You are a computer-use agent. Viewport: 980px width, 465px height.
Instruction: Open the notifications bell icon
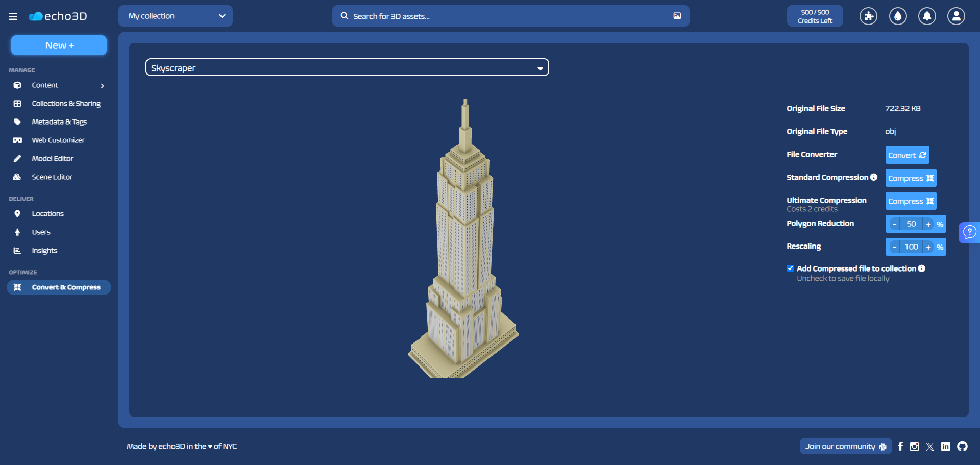pyautogui.click(x=927, y=16)
